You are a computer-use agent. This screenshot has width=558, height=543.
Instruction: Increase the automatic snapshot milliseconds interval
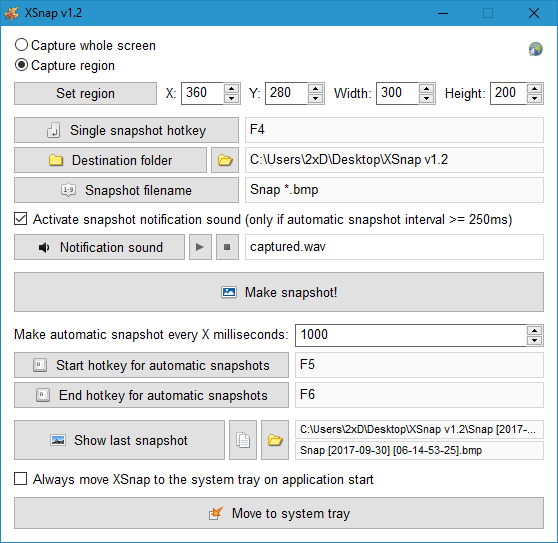[535, 331]
